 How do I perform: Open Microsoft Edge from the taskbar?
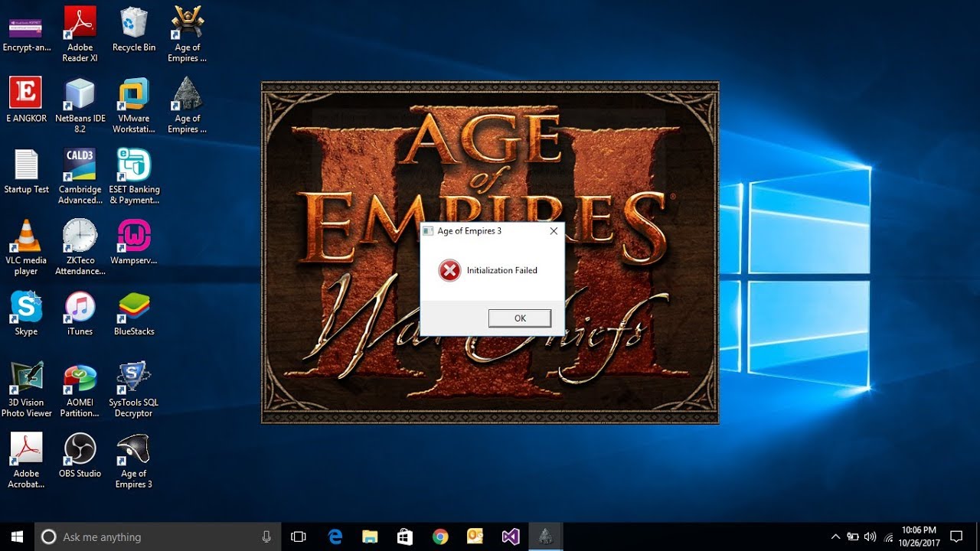(335, 536)
